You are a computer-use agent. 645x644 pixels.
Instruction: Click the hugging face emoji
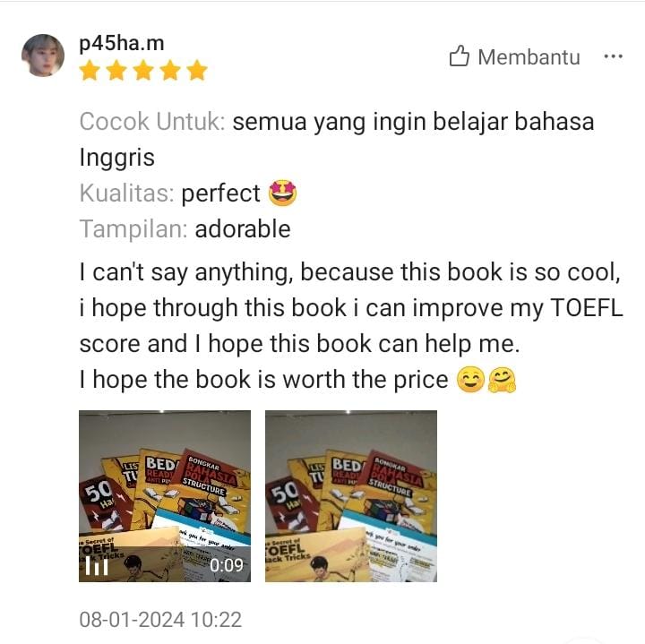(x=502, y=379)
